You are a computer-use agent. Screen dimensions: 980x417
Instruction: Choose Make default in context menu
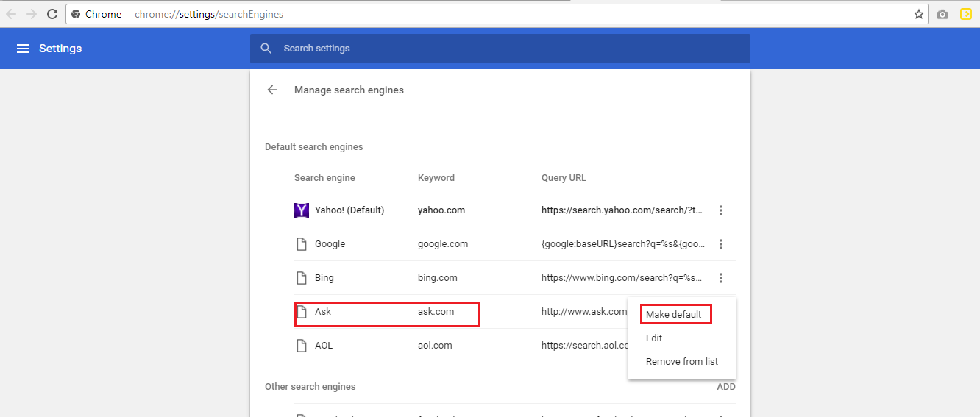click(x=674, y=315)
